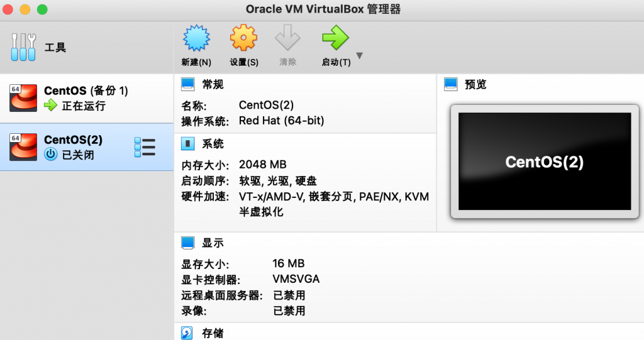Start VM with 启动(T) green arrow
Screen dimensions: 644x340
336,38
